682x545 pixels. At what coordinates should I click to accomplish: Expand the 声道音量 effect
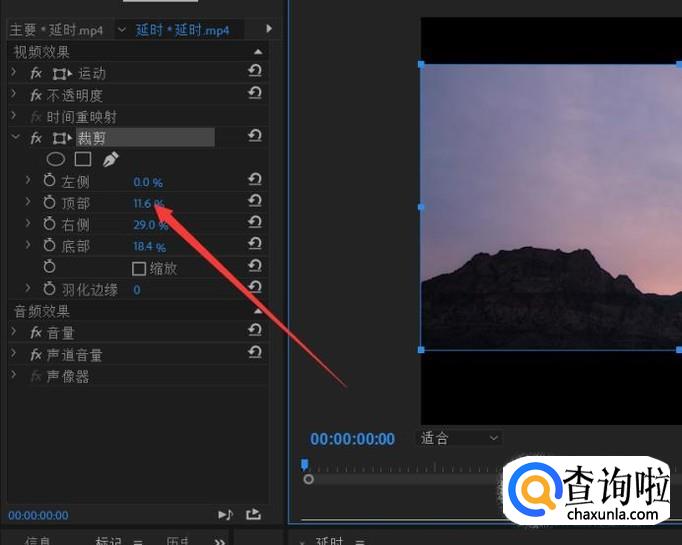[x=13, y=353]
